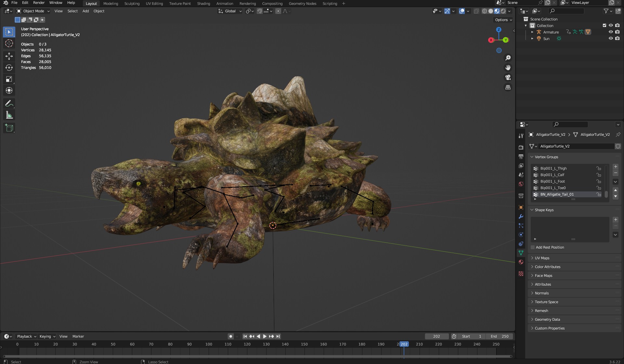The height and width of the screenshot is (364, 624).
Task: Click the Add Cube tool icon
Action: pyautogui.click(x=9, y=128)
